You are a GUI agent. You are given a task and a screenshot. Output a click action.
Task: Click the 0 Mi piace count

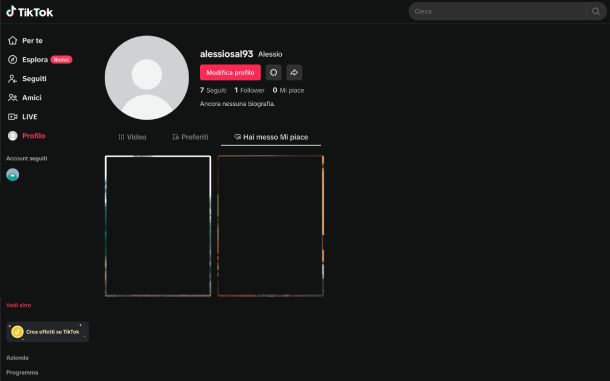288,90
